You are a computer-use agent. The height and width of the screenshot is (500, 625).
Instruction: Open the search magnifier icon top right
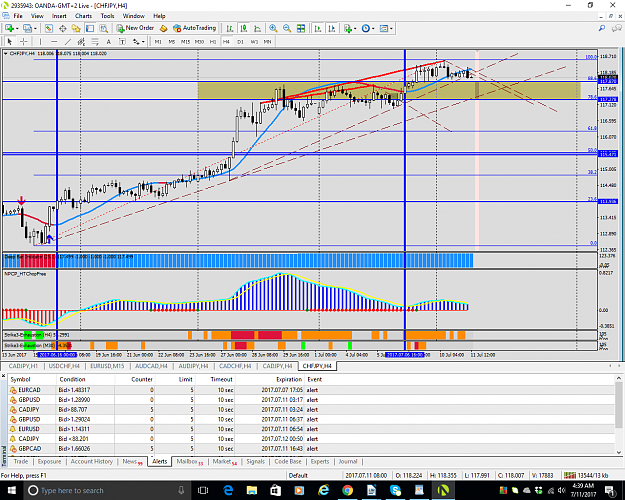[601, 28]
